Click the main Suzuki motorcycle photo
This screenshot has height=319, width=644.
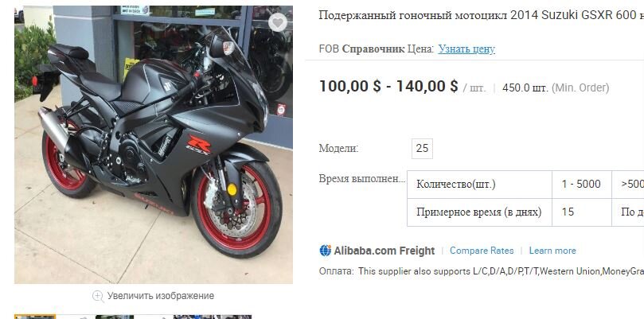point(154,145)
